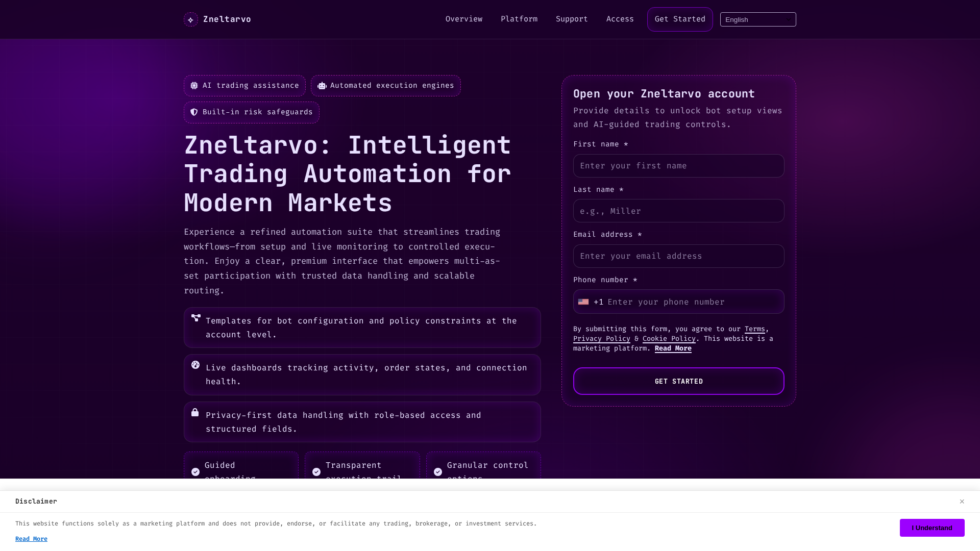
Task: Click the Automated execution engines robot icon
Action: (322, 86)
